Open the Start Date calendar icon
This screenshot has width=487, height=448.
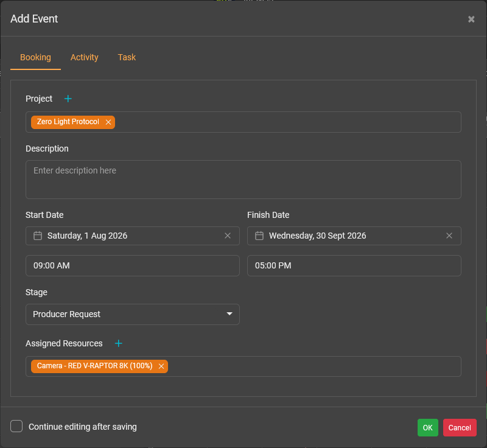tap(38, 236)
